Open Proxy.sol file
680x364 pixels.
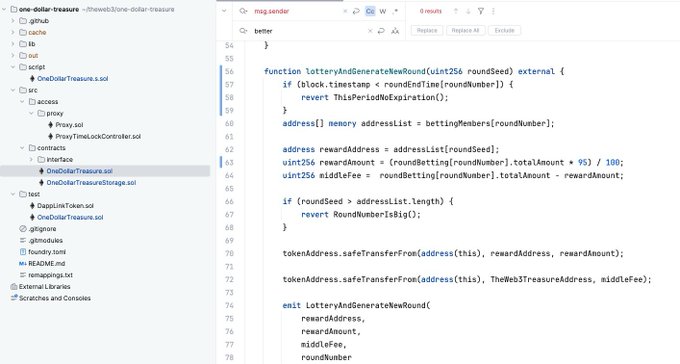[x=69, y=125]
